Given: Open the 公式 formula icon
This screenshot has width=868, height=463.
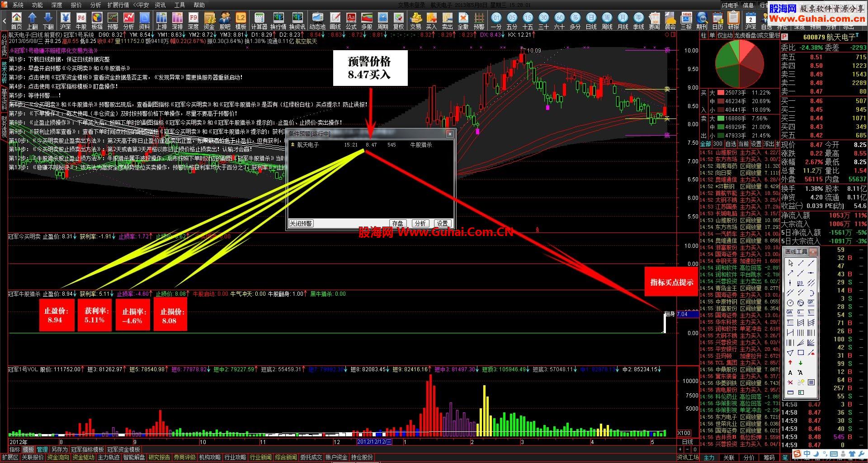Looking at the screenshot, I should pyautogui.click(x=351, y=20).
